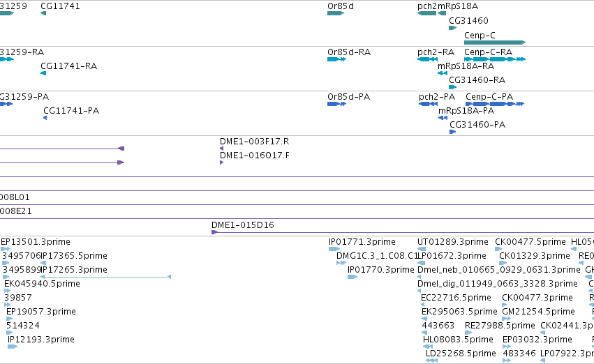This screenshot has height=364, width=594.
Task: Open the mRpS18A gene label
Action: click(x=458, y=6)
